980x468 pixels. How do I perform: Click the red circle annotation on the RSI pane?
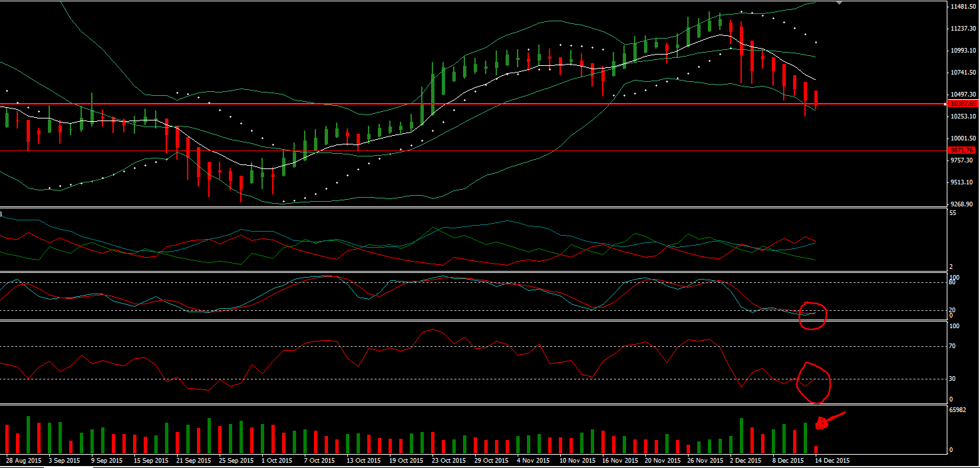(x=814, y=383)
